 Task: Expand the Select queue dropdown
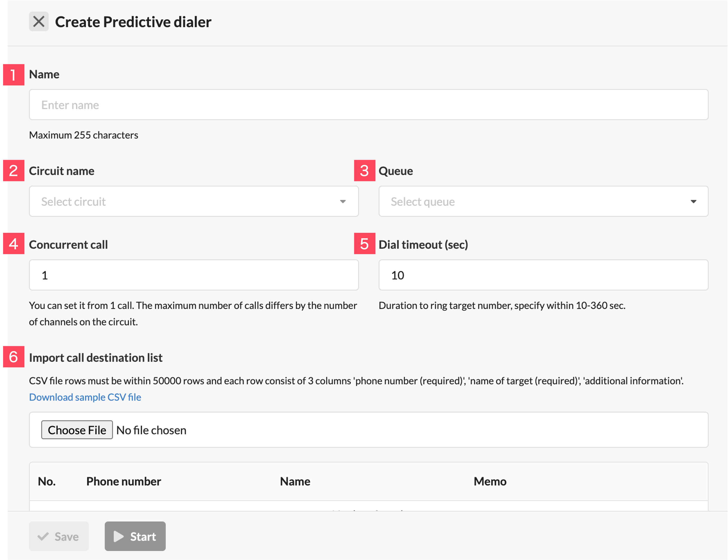click(543, 201)
